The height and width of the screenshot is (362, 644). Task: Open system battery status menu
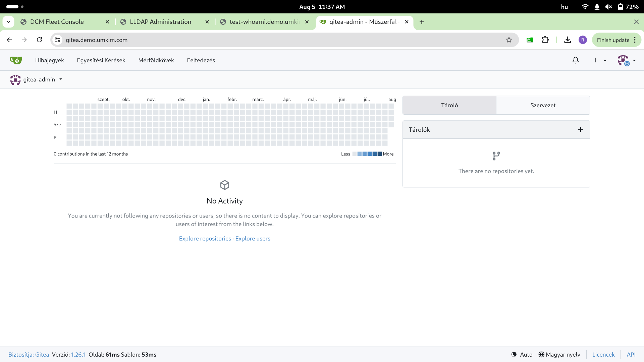[628, 7]
